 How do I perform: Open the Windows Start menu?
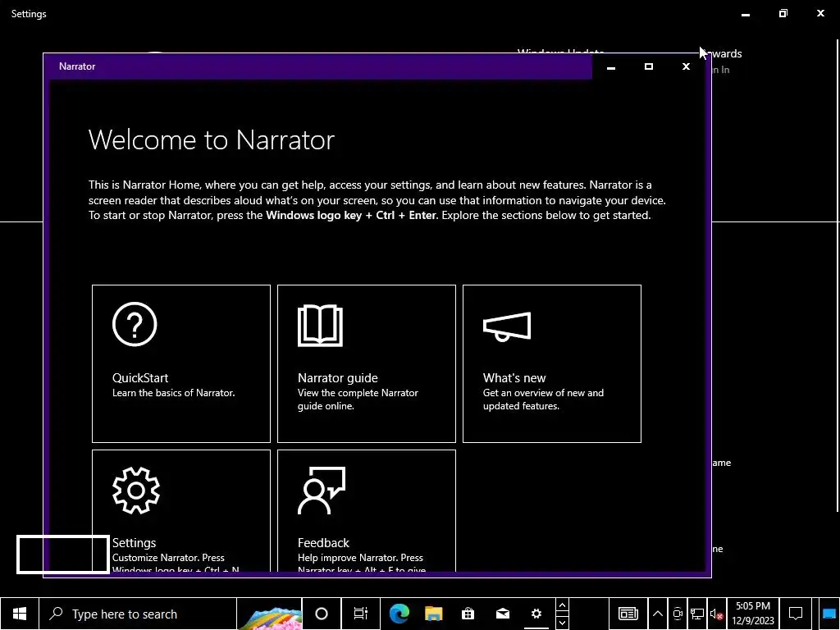coord(20,614)
